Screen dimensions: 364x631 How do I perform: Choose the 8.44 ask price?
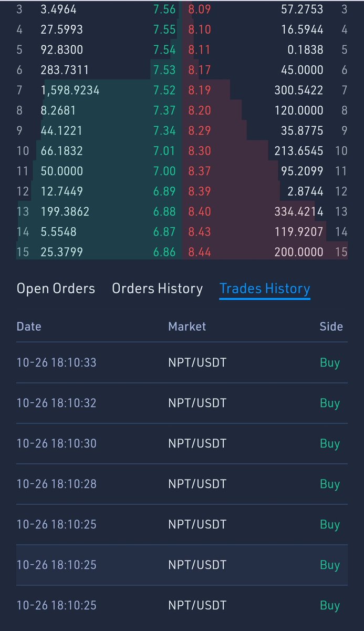tap(200, 252)
